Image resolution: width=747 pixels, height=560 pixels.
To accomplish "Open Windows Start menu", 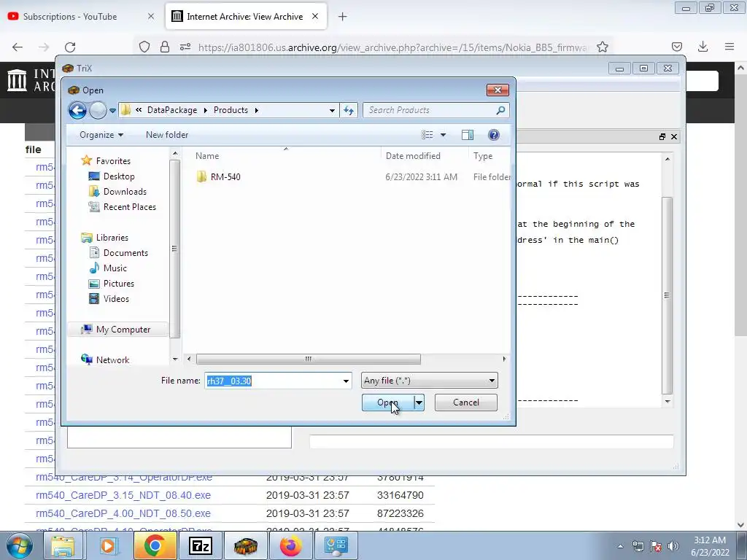I will coord(19,545).
